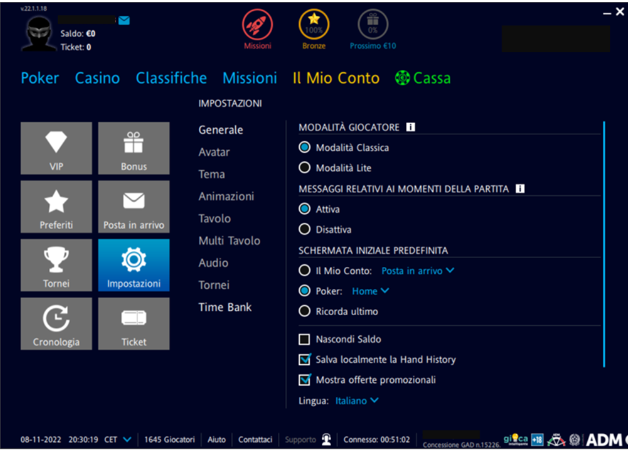Open the Preferiti star tile
The image size is (629, 451).
[x=56, y=207]
